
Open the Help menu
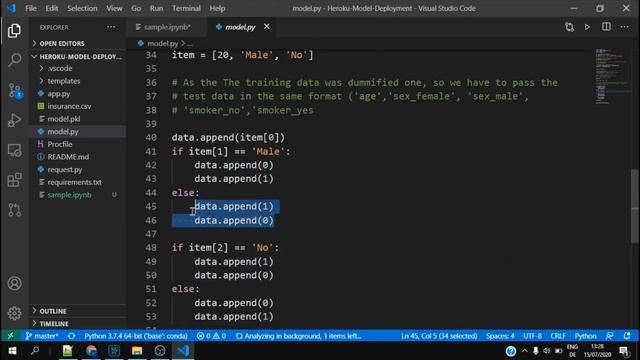pos(217,8)
